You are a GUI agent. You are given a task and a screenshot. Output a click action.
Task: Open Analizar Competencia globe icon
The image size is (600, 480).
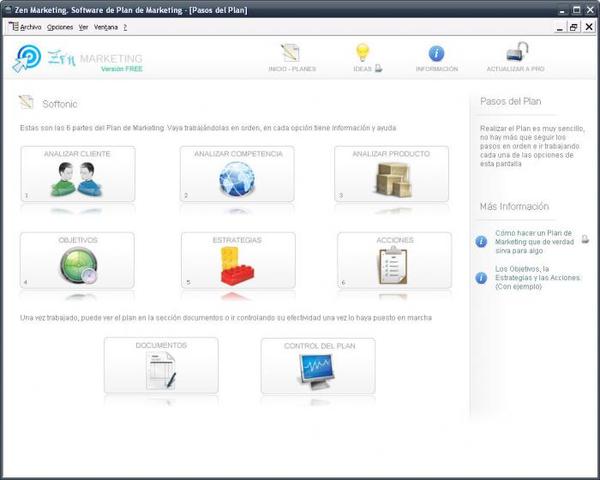237,179
